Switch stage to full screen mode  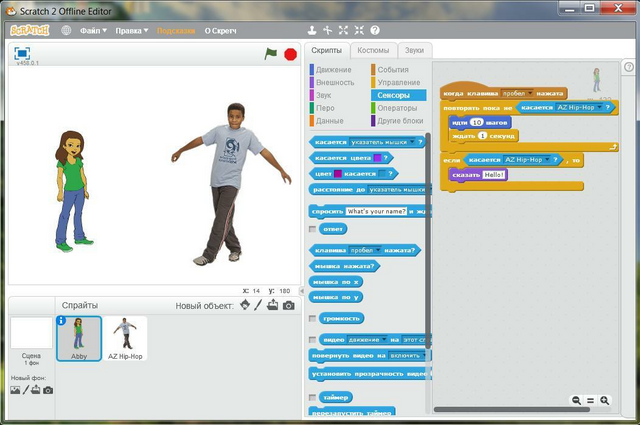coord(22,53)
